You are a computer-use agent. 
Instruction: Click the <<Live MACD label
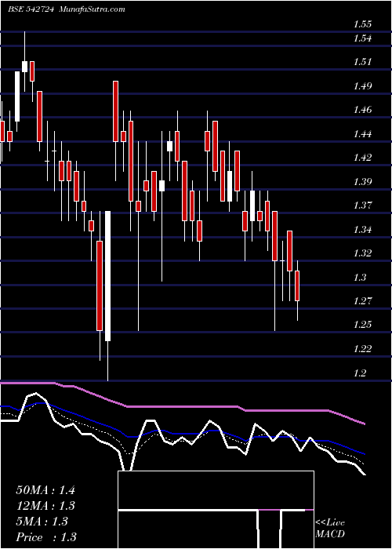tap(330, 529)
